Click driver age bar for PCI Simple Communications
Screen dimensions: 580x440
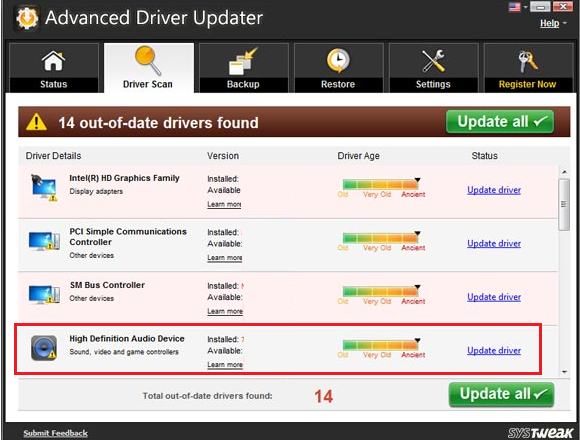(381, 238)
